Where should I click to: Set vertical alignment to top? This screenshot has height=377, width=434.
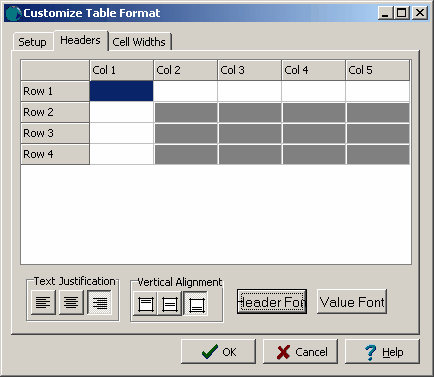[145, 304]
